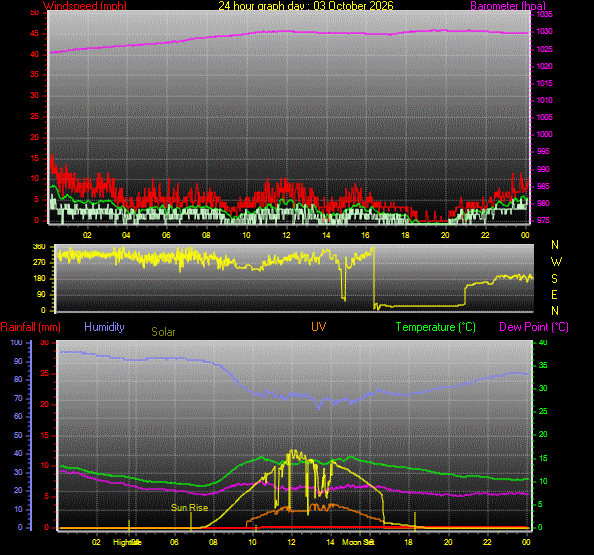Click barometer axis value 1020
The width and height of the screenshot is (594, 555).
[544, 66]
